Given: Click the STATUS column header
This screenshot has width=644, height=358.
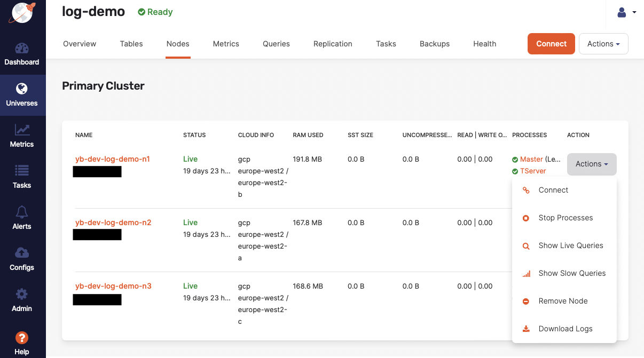Looking at the screenshot, I should click(194, 135).
